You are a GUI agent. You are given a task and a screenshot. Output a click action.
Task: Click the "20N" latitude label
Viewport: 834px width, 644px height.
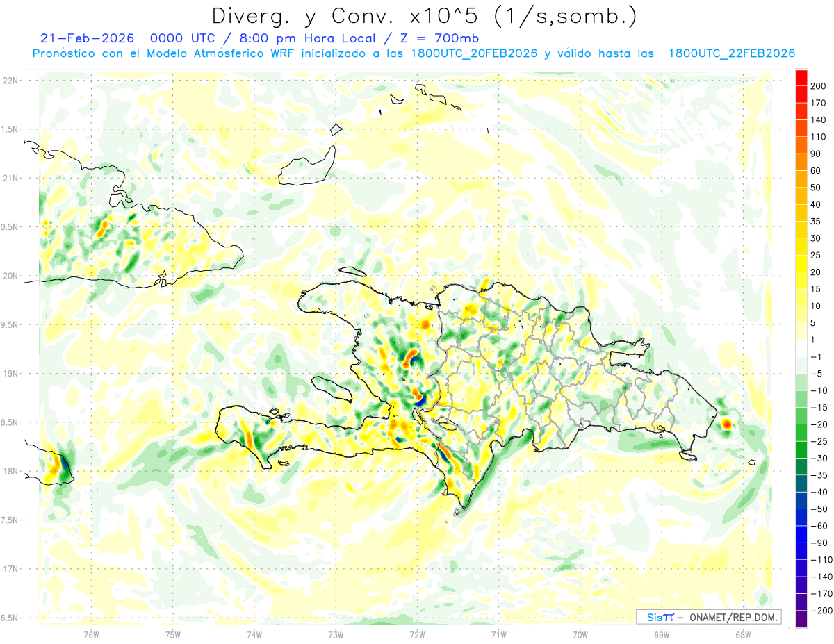coord(10,276)
